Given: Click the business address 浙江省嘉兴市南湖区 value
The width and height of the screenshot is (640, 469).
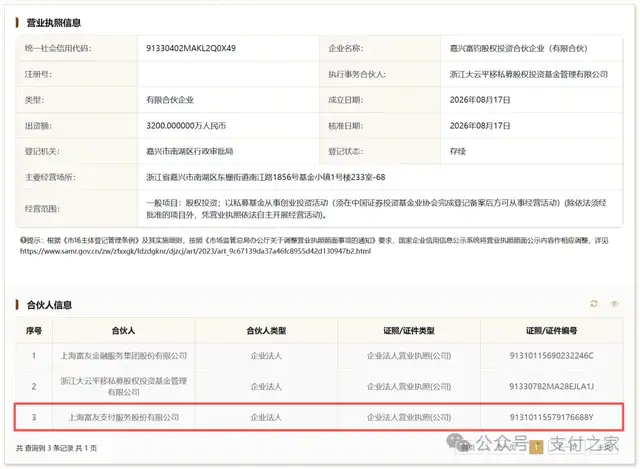Looking at the screenshot, I should [266, 177].
